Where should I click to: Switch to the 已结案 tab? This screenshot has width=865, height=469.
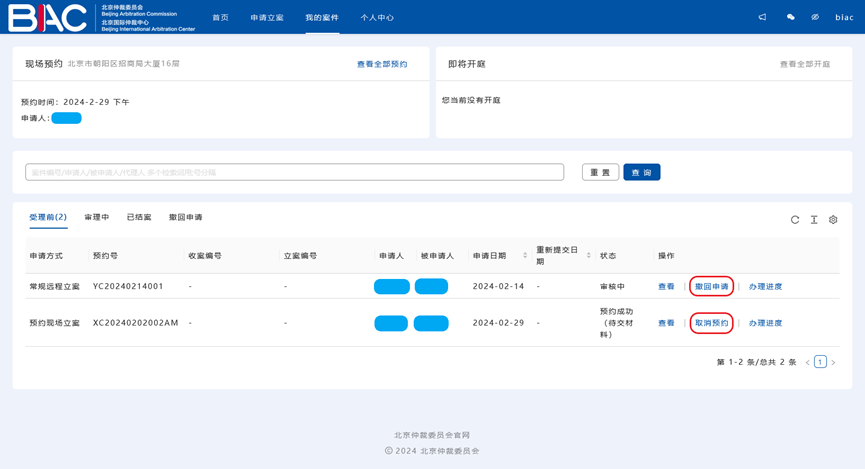pyautogui.click(x=139, y=217)
